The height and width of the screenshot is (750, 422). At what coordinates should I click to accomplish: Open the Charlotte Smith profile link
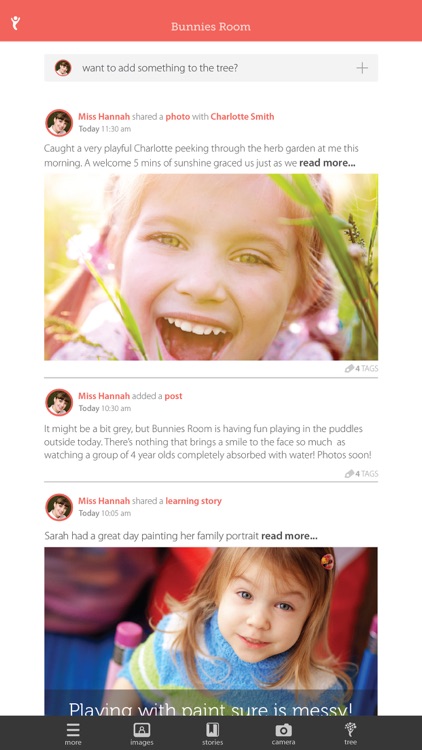(x=243, y=117)
